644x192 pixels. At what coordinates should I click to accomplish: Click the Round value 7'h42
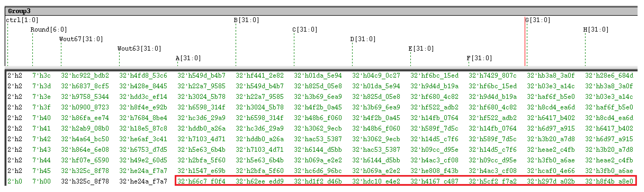pyautogui.click(x=41, y=139)
